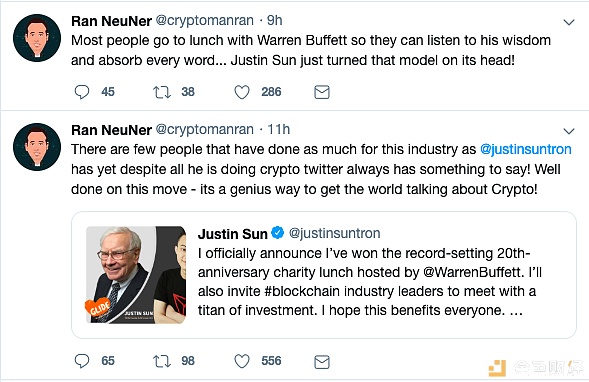Reply to the Warren Buffett lunch tweet
Screen dimensions: 589x382
82,92
